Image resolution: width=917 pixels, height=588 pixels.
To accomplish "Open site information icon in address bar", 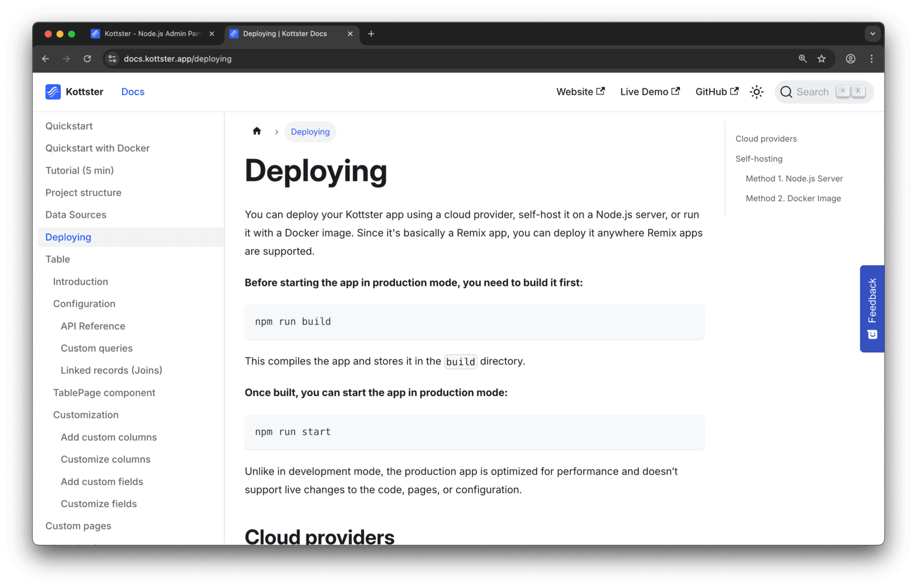I will point(112,58).
